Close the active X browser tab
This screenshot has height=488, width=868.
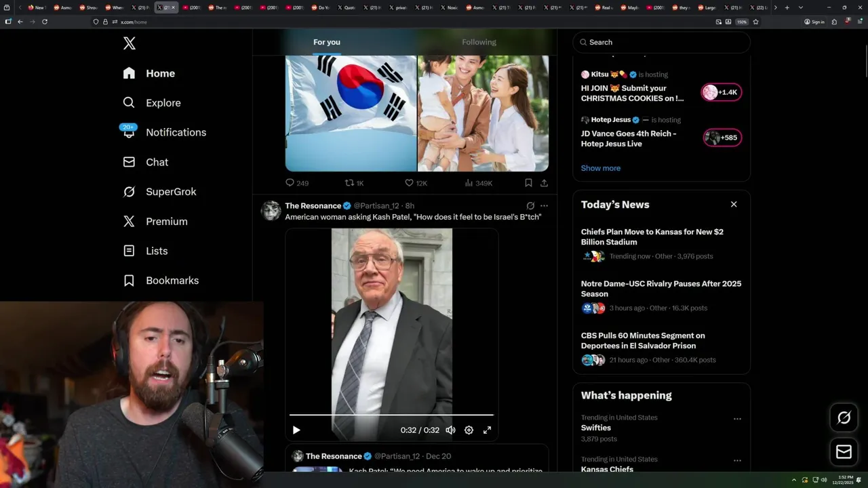(x=173, y=7)
